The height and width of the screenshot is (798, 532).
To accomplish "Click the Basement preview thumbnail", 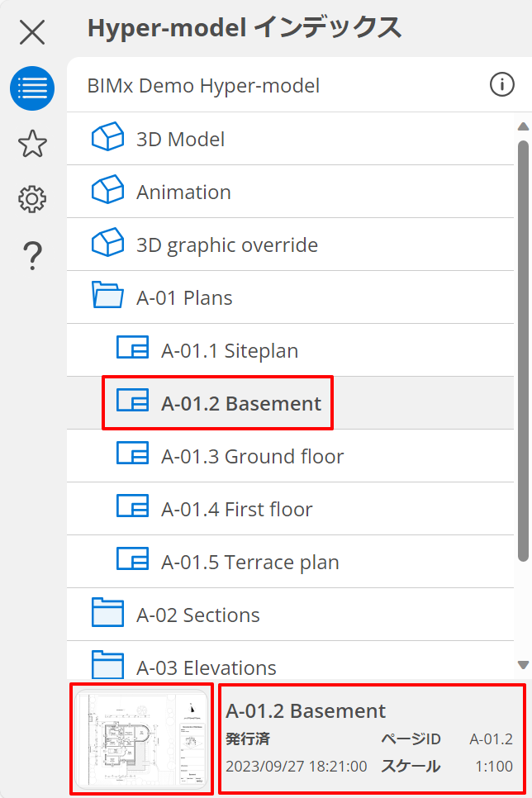I will [x=142, y=740].
